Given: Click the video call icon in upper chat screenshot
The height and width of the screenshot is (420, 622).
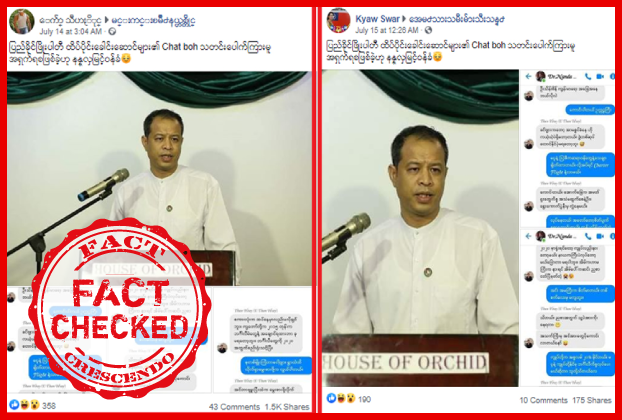Looking at the screenshot, I should point(600,76).
